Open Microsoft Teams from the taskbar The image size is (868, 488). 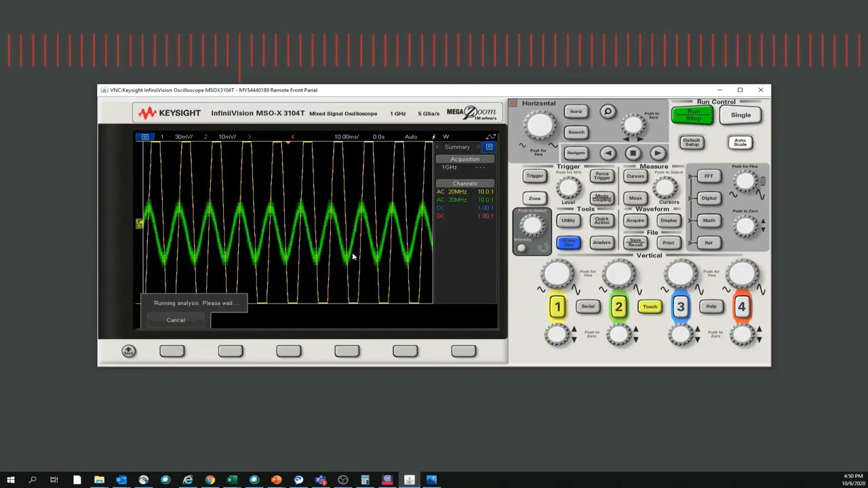[321, 481]
